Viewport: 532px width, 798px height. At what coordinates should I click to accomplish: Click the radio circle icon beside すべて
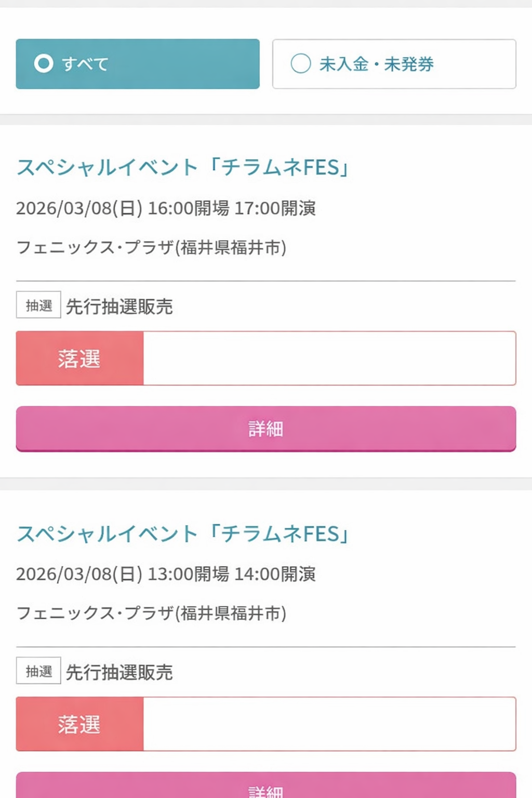coord(44,63)
